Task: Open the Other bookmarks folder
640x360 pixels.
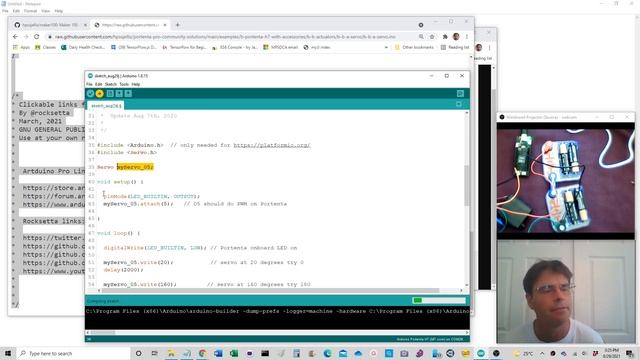Action: [414, 47]
